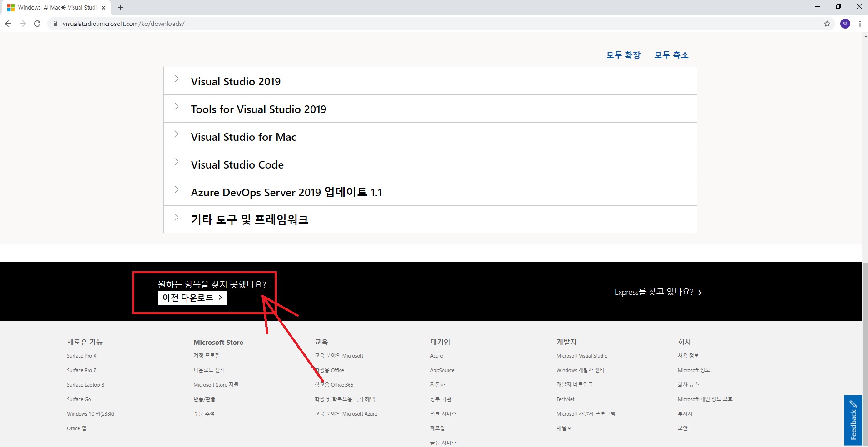The height and width of the screenshot is (447, 868).
Task: Open the Surface Laptop 3 link
Action: pos(85,385)
